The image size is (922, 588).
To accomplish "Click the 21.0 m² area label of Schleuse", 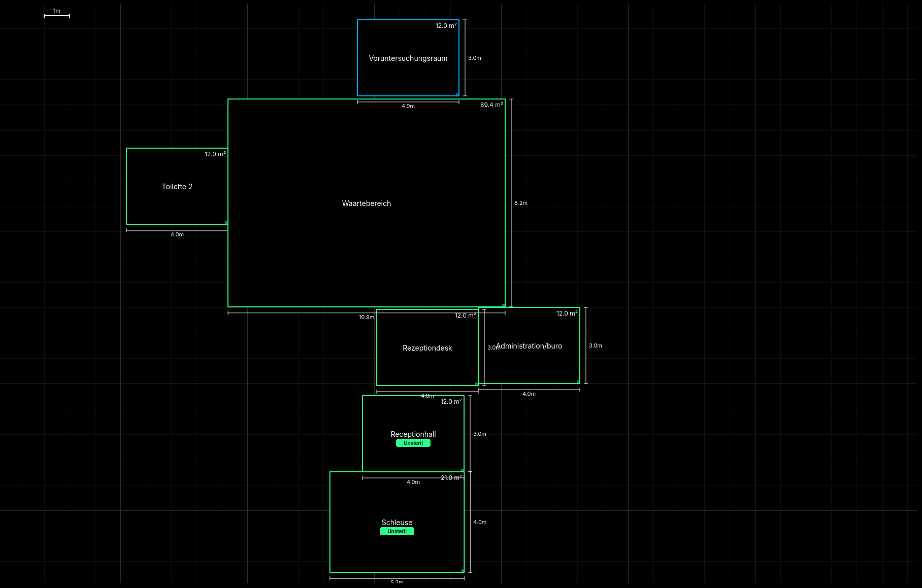I will click(x=451, y=478).
